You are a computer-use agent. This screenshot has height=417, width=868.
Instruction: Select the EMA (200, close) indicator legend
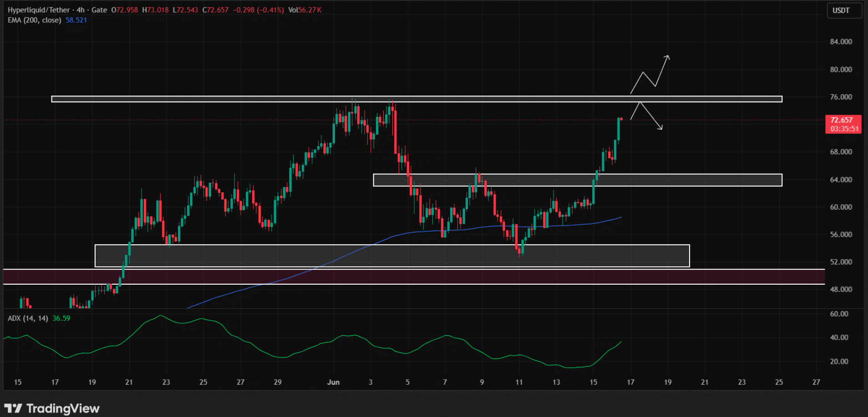coord(35,20)
